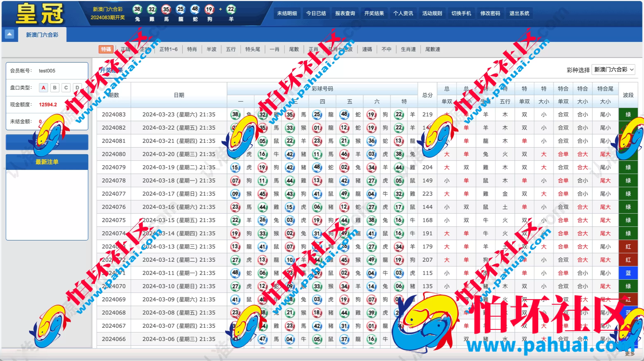Click account name test005
This screenshot has height=361, width=644.
(x=47, y=71)
